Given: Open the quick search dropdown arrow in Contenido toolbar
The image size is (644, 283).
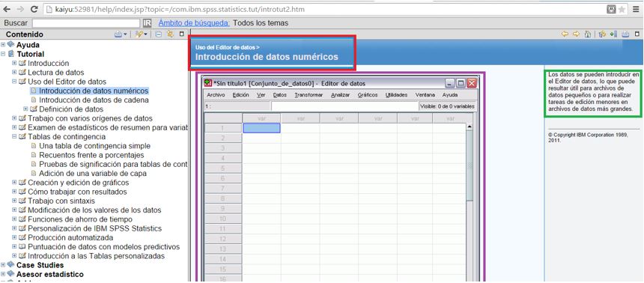Looking at the screenshot, I should [146, 34].
